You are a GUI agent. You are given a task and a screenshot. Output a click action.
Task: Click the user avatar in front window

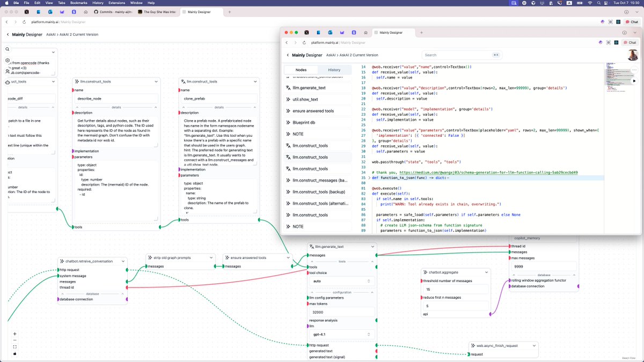click(x=632, y=55)
